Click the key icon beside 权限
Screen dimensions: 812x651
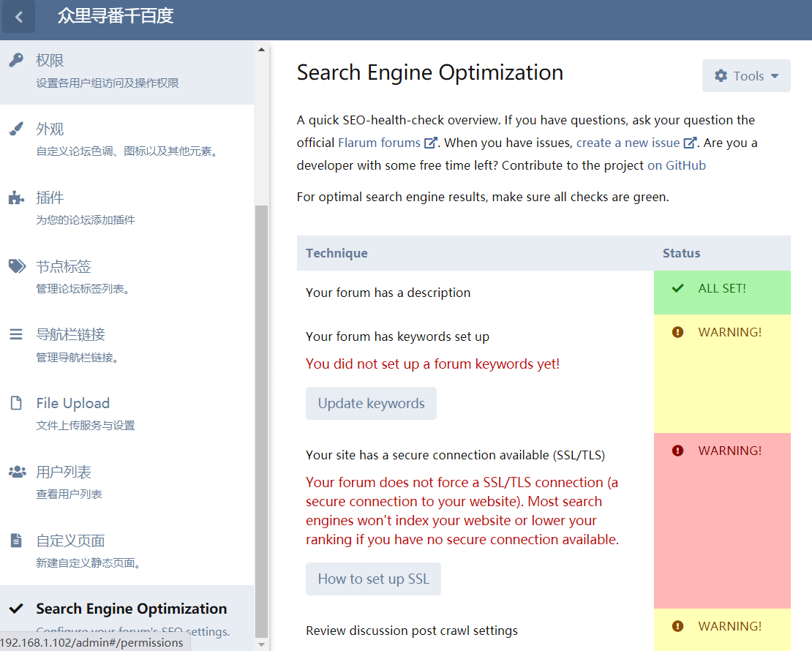[x=16, y=60]
